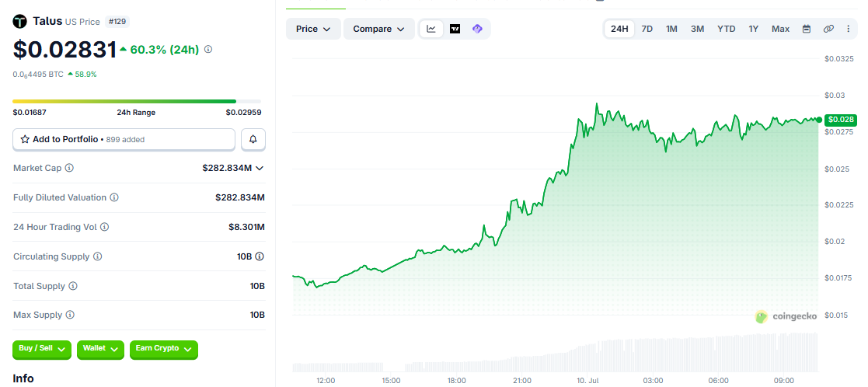Click the Total Supply 10B value
Viewport: 868px width, 387px height.
(257, 286)
